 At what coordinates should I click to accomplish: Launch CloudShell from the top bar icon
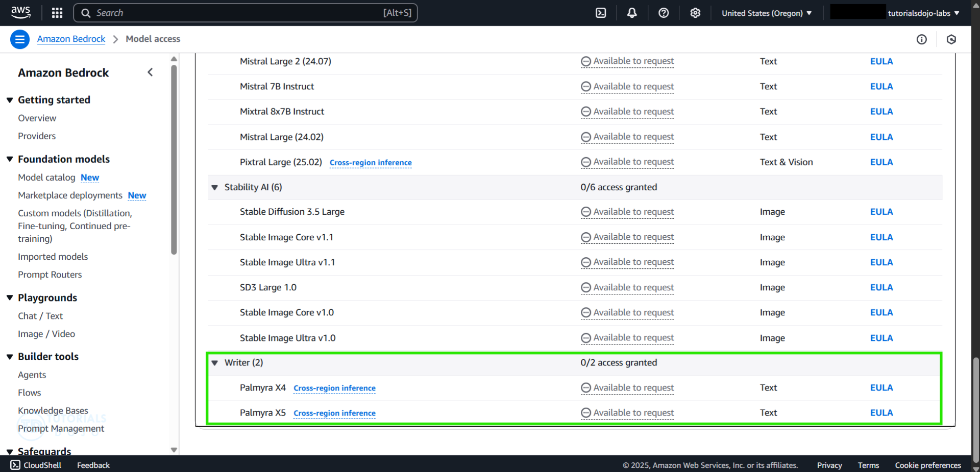(x=601, y=13)
